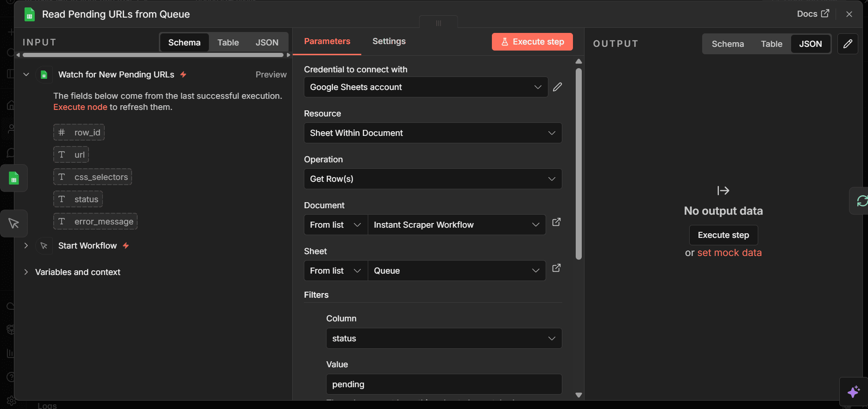The width and height of the screenshot is (868, 409).
Task: Click the red Execute step button
Action: click(x=532, y=42)
